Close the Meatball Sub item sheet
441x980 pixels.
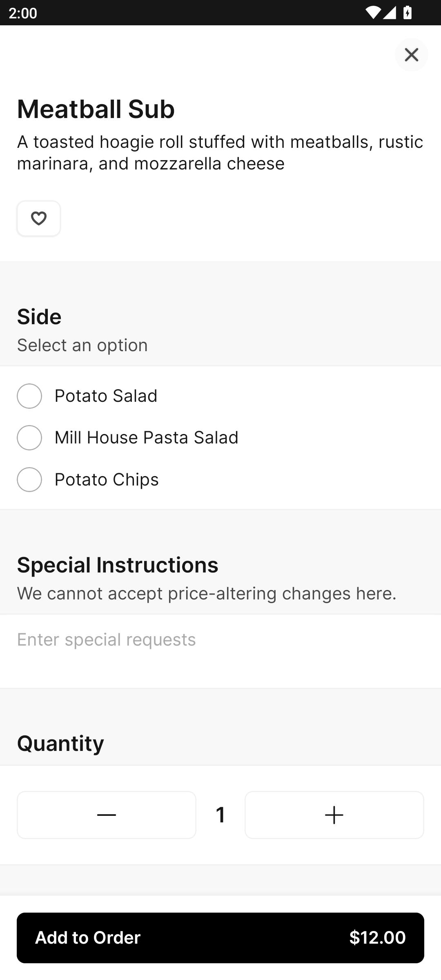411,55
